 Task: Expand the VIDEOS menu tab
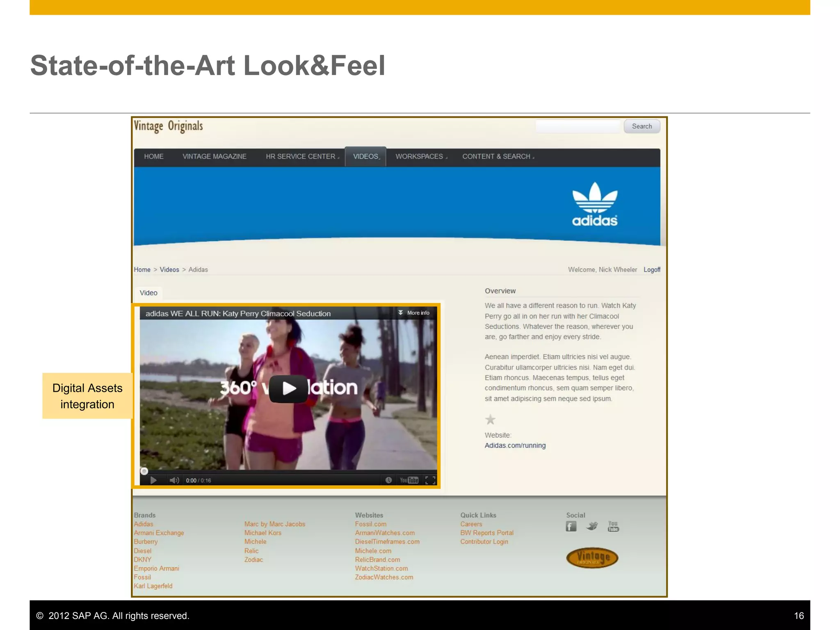(366, 157)
